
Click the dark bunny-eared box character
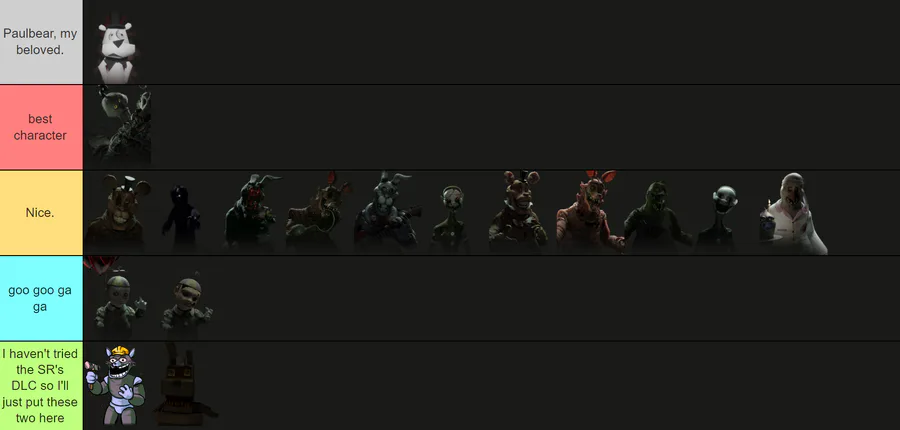tap(183, 385)
